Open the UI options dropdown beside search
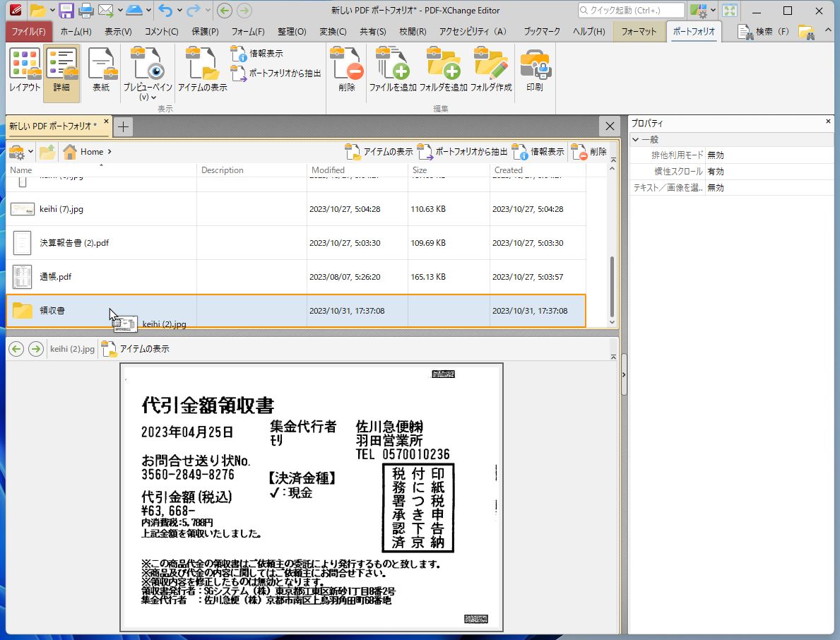 [x=713, y=10]
